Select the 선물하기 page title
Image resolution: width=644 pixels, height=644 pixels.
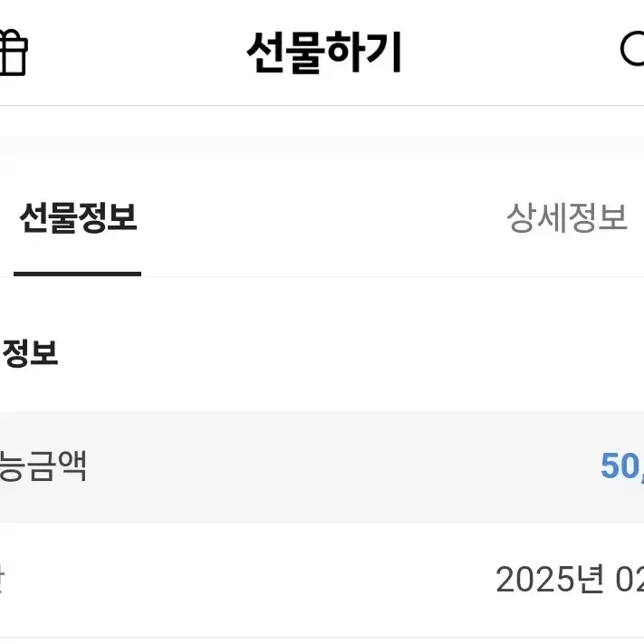point(323,53)
